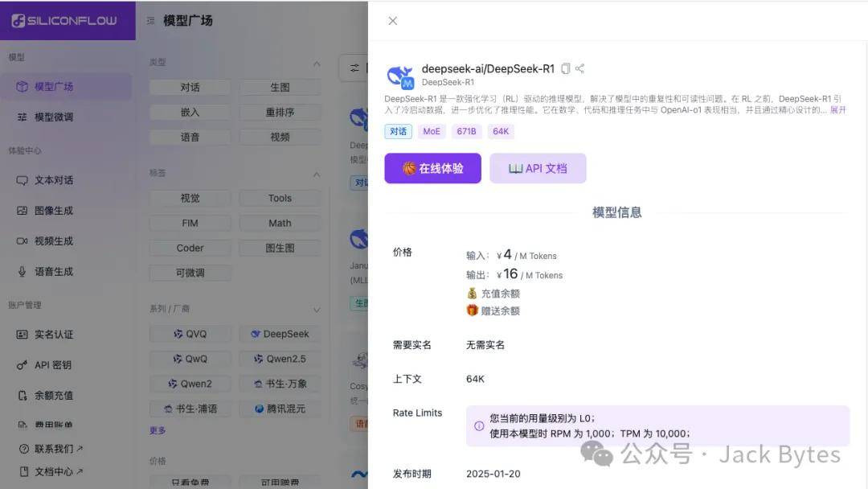Image resolution: width=868 pixels, height=489 pixels.
Task: Click the MoE tag
Action: 432,131
